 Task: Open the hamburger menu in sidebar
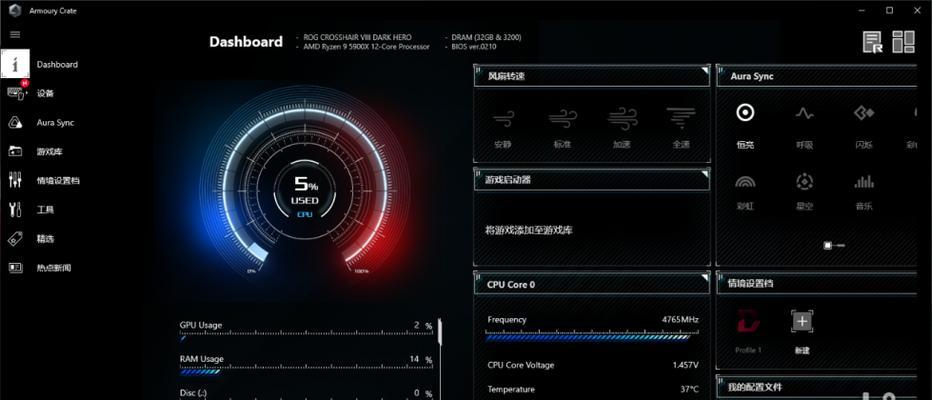click(x=15, y=34)
